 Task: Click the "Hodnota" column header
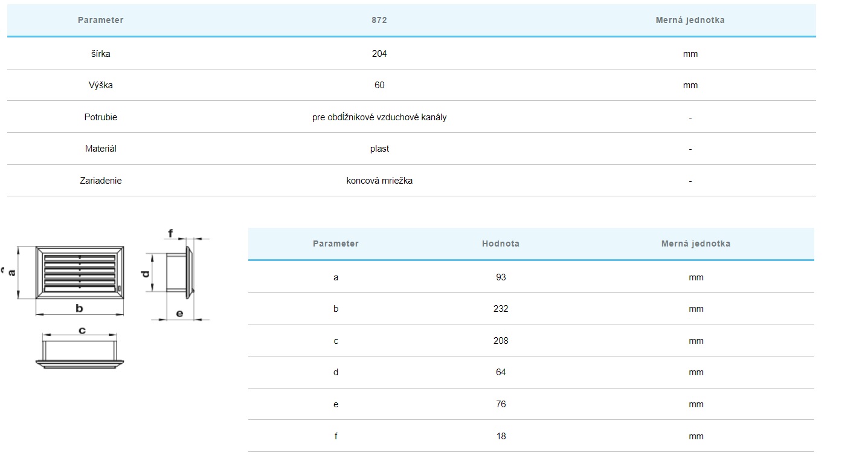pyautogui.click(x=500, y=244)
